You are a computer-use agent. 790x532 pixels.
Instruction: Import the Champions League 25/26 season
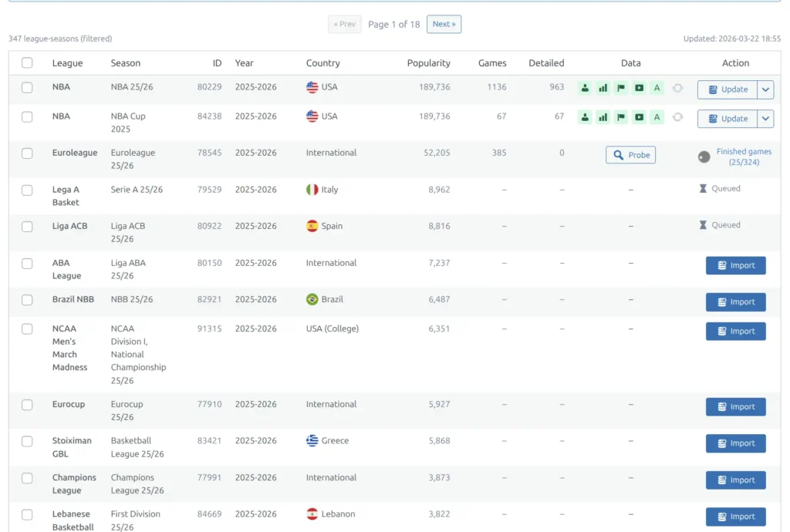pyautogui.click(x=735, y=480)
